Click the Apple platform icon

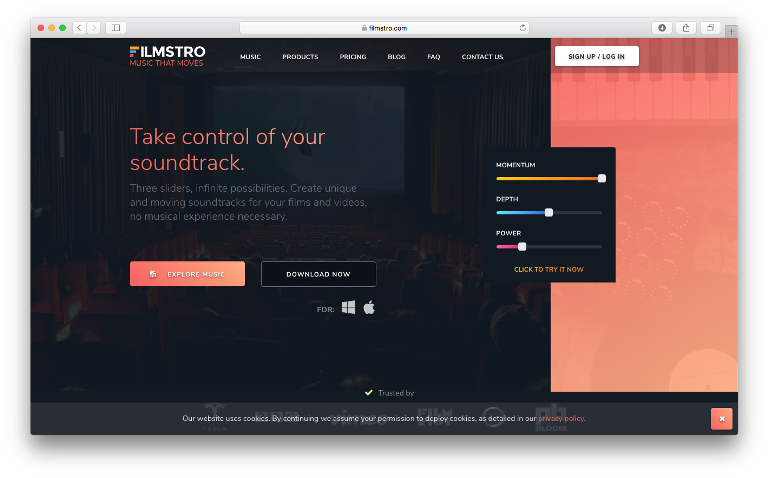point(369,308)
